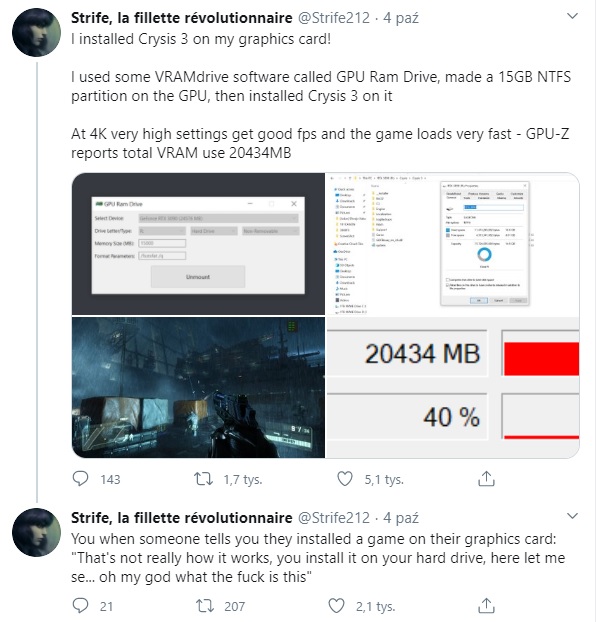Open second tweet's 4 paź timestamp
The image size is (597, 622).
[x=401, y=518]
